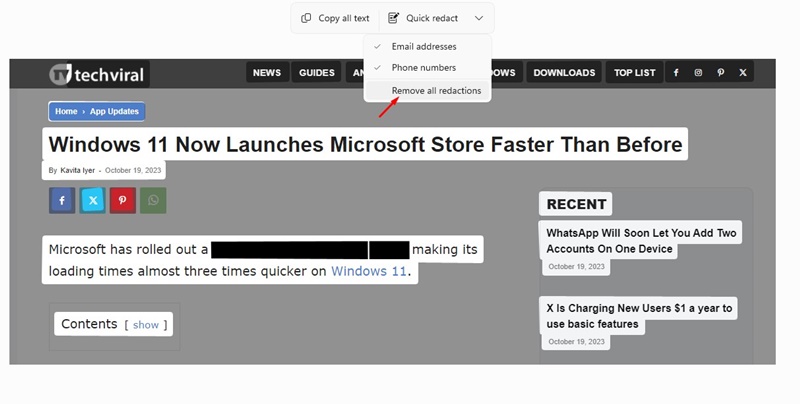Click the October 19, 2023 date under byline
Viewport: 800px width, 404px height.
tap(133, 170)
